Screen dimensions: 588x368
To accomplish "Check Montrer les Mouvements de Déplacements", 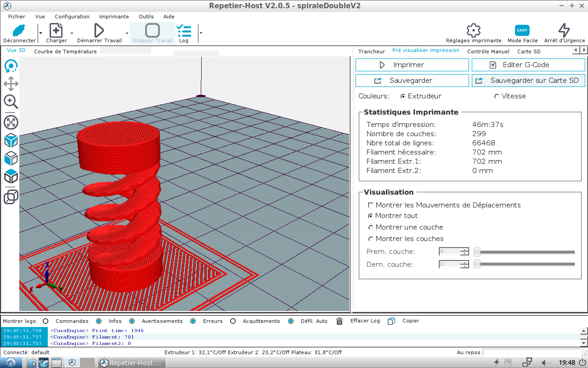I will point(370,205).
